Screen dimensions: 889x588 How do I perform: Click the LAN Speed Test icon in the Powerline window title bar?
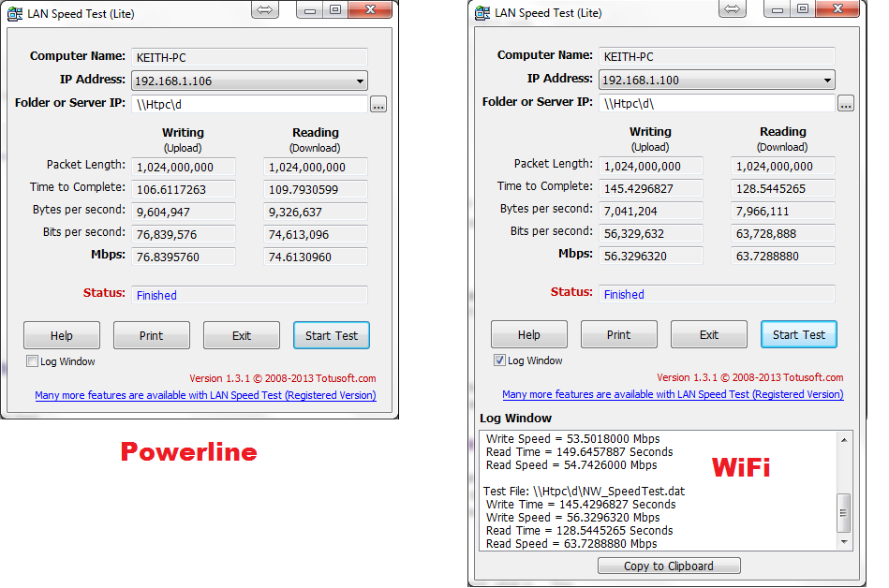[x=16, y=11]
